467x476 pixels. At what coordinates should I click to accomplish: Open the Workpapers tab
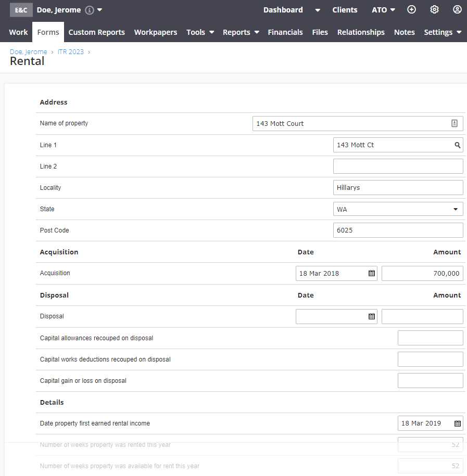156,32
